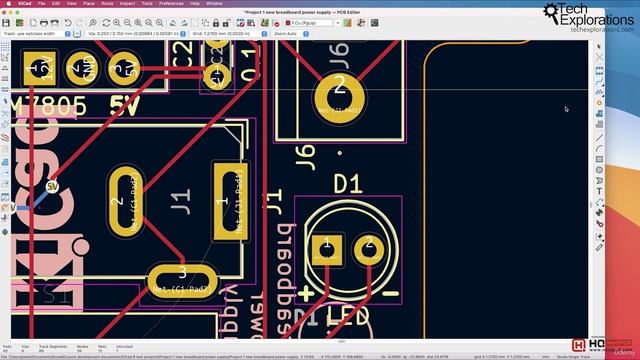Toggle the full-window crosshair cursor
The height and width of the screenshot is (360, 640).
tap(5, 100)
